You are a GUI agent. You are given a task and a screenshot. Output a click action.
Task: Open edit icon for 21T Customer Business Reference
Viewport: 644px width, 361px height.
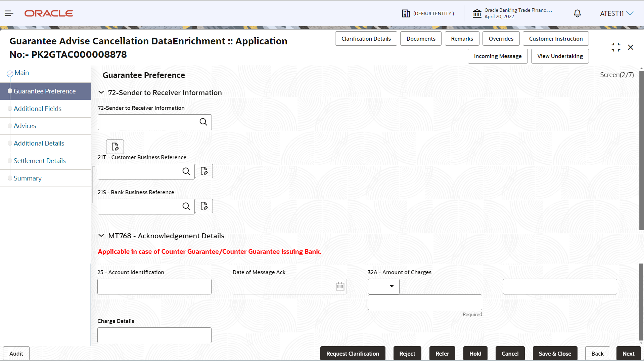click(x=204, y=171)
